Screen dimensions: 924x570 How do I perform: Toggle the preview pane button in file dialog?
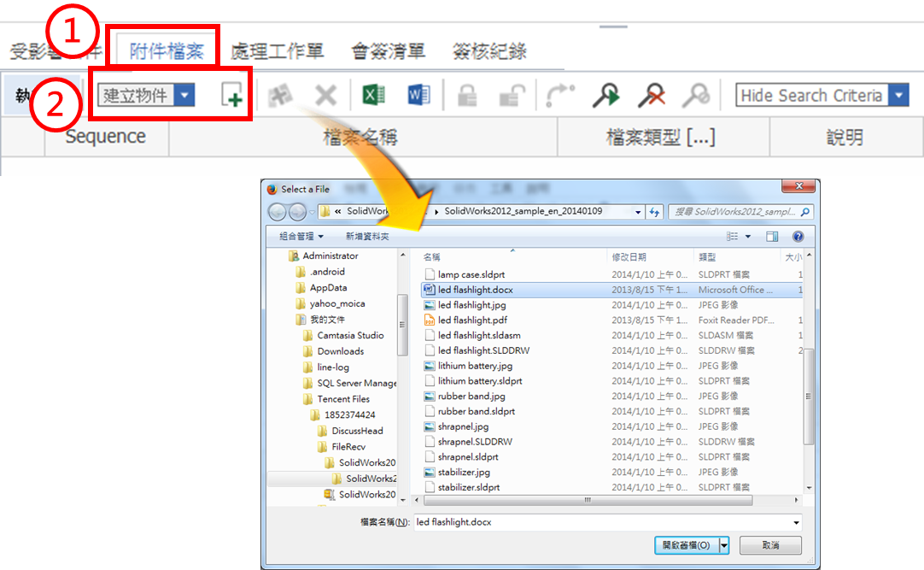(x=772, y=237)
